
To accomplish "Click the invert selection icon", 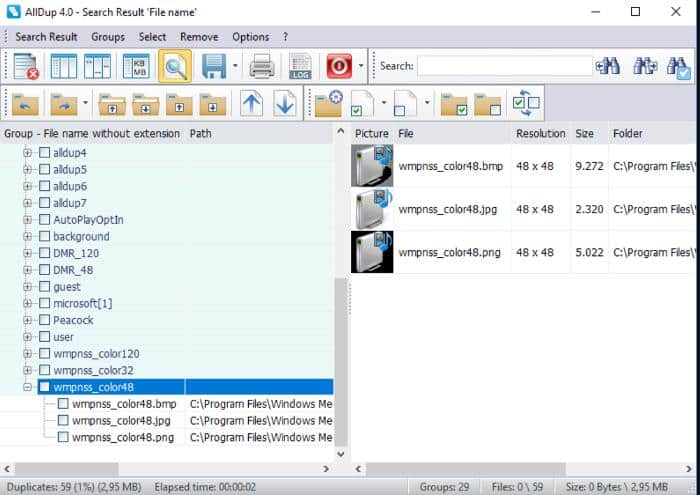I will coord(526,103).
